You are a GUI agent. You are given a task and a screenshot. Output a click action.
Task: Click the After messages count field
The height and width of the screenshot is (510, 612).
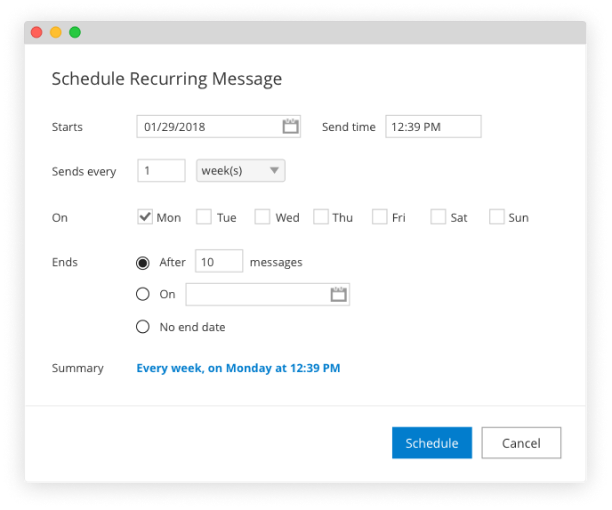point(219,261)
